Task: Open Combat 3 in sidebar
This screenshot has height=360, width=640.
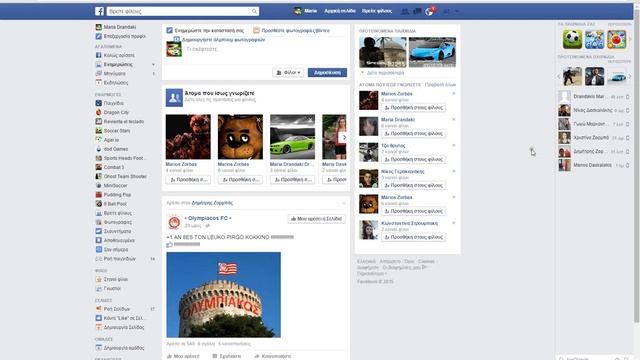Action: (x=110, y=167)
